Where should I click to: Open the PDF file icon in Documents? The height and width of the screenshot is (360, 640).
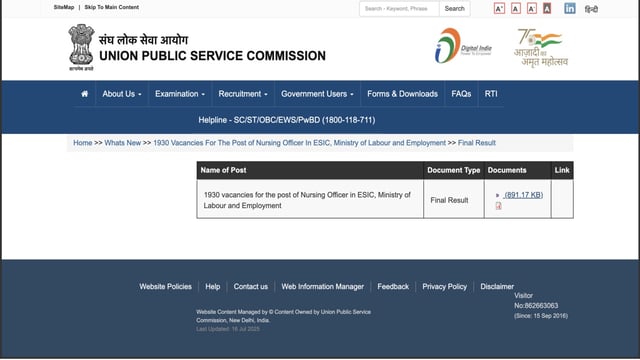pyautogui.click(x=498, y=206)
